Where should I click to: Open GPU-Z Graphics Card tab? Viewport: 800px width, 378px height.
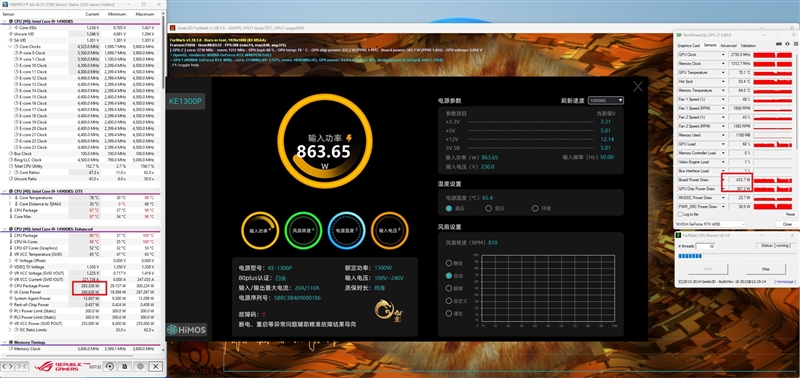tap(689, 45)
